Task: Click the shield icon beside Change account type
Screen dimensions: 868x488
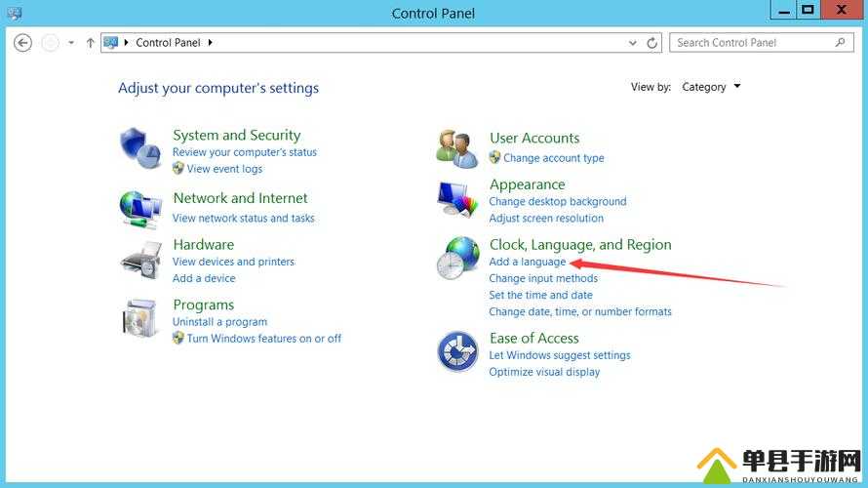Action: click(x=494, y=157)
